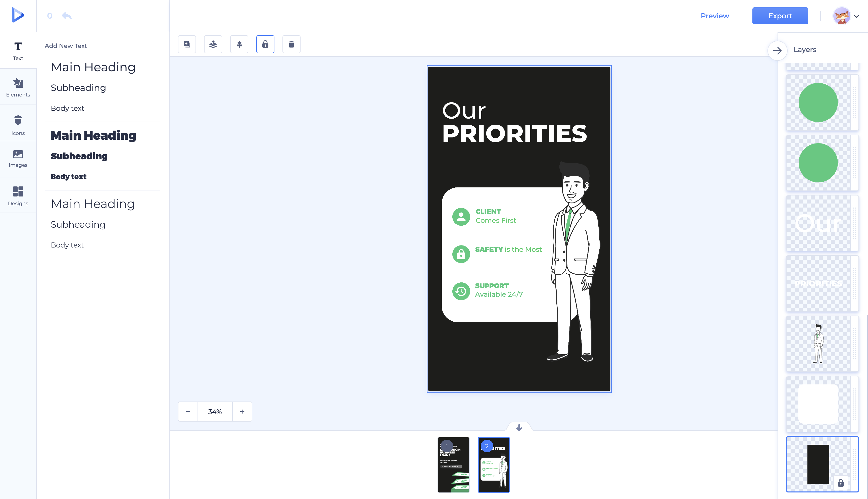
Task: Click the align toolbar icon
Action: (x=239, y=44)
